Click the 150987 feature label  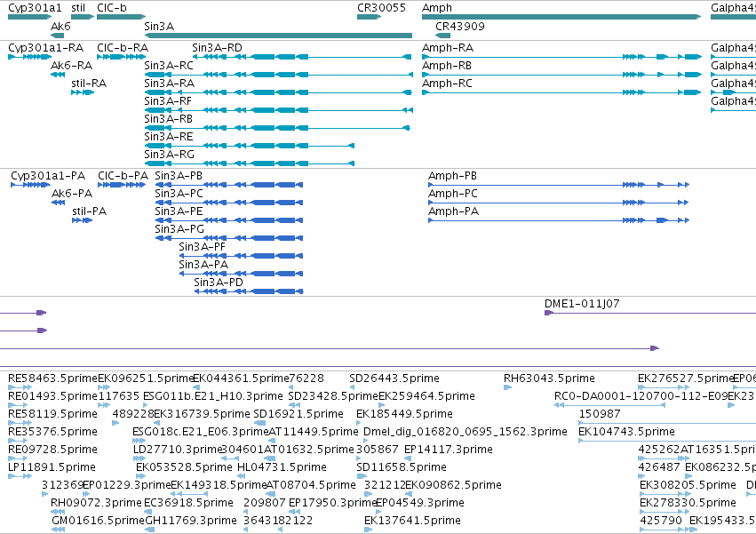(x=600, y=414)
